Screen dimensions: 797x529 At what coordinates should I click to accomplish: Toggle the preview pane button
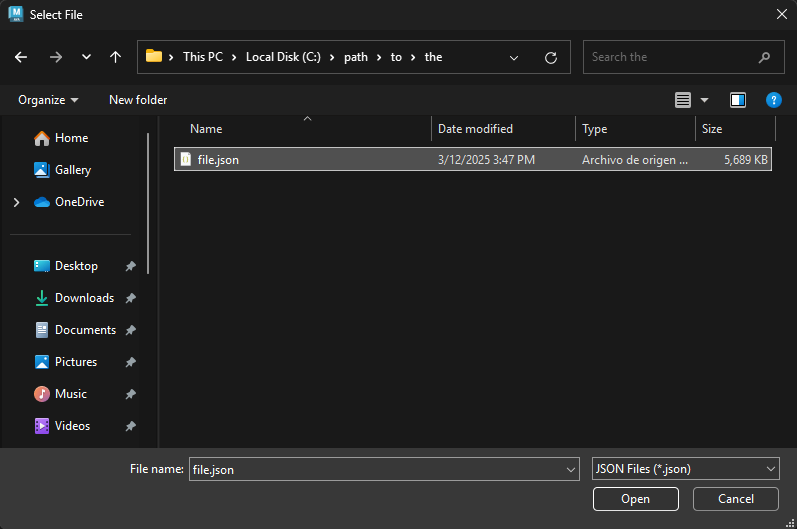[738, 100]
